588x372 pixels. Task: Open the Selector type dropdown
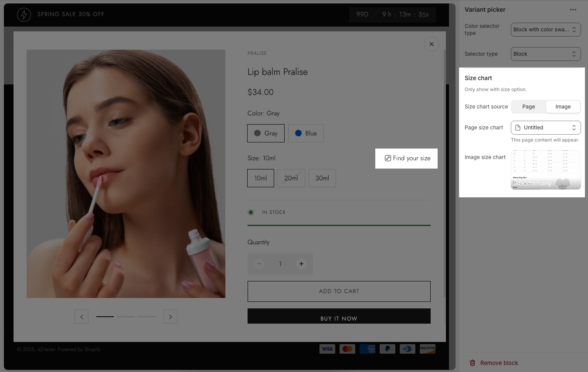tap(545, 54)
